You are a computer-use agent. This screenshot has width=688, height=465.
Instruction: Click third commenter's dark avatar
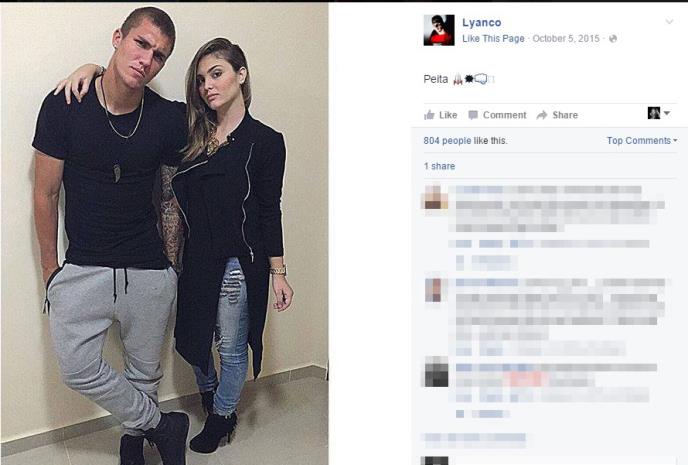(436, 372)
